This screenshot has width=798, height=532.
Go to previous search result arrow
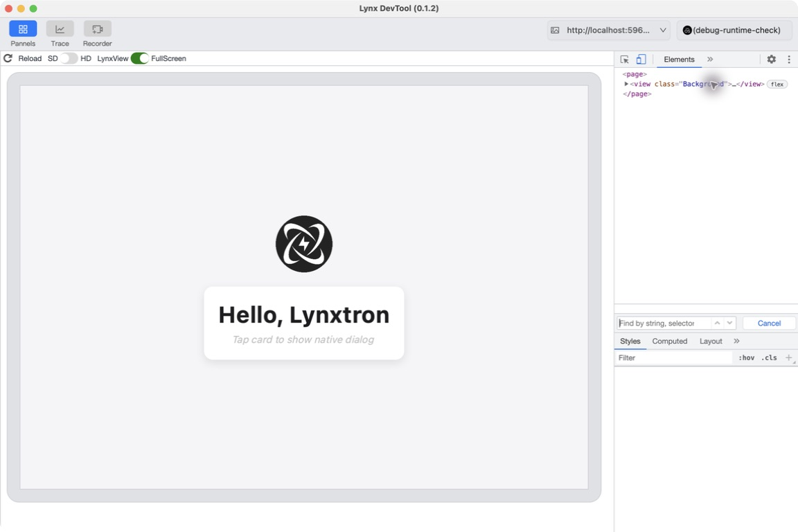717,323
